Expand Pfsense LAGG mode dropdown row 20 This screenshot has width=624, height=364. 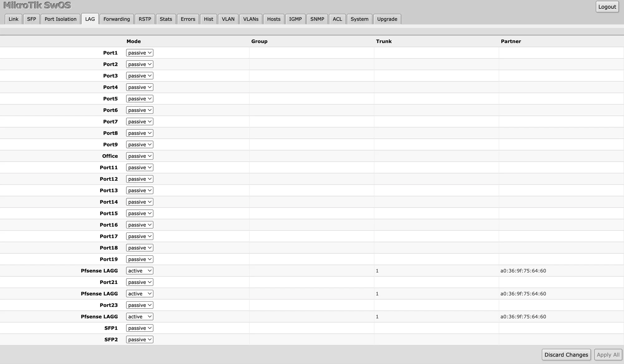coord(139,271)
